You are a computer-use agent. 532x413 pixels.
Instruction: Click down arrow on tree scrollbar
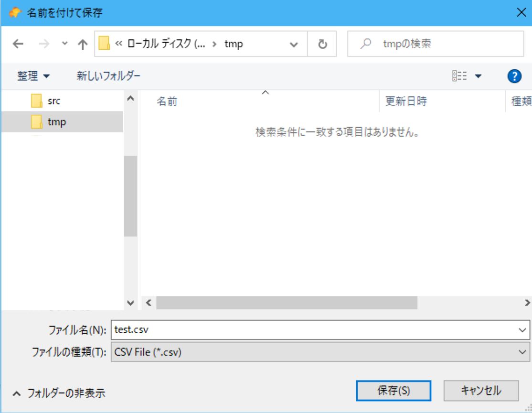pos(130,303)
